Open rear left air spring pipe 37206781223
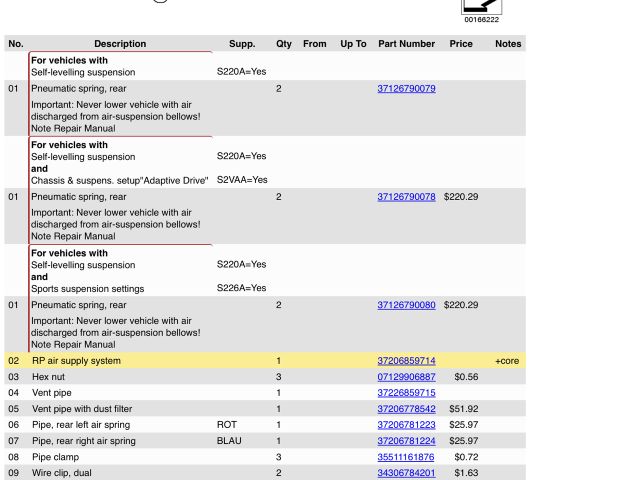 [x=406, y=425]
